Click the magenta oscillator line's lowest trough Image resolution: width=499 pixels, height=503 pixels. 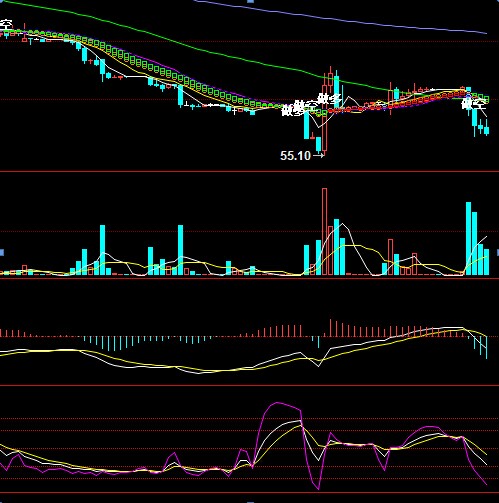[x=319, y=489]
